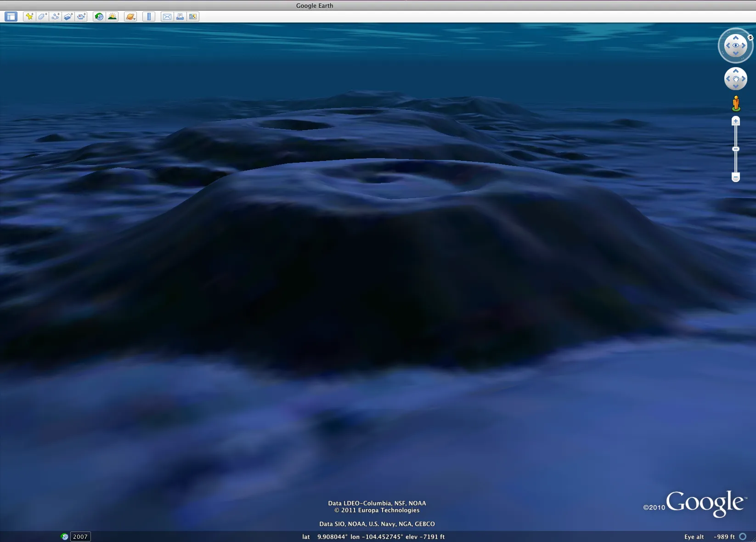Look up with the look joystick arrow

[736, 38]
